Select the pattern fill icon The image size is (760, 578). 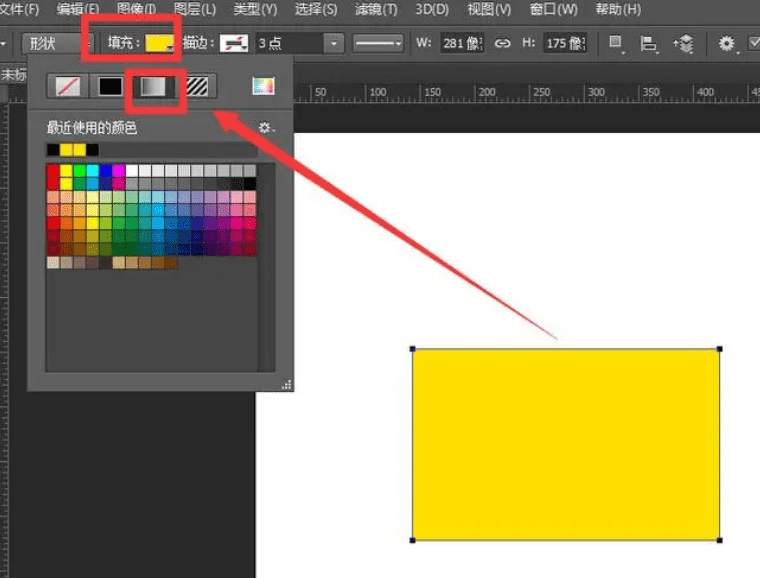click(197, 87)
